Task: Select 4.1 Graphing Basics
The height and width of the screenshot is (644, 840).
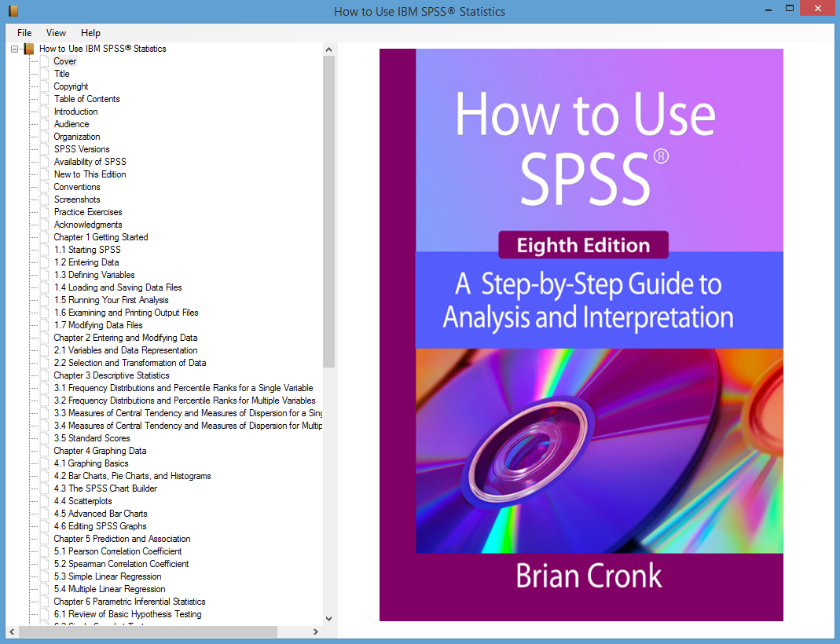Action: point(91,463)
